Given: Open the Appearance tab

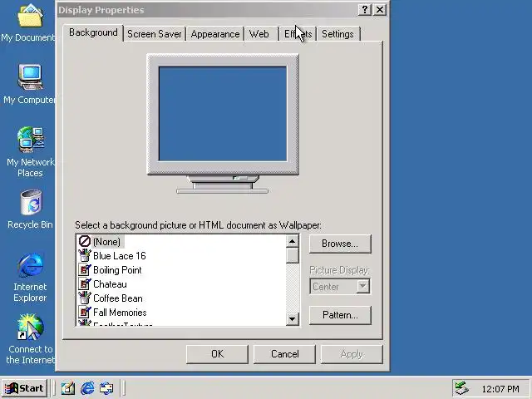Looking at the screenshot, I should 215,34.
